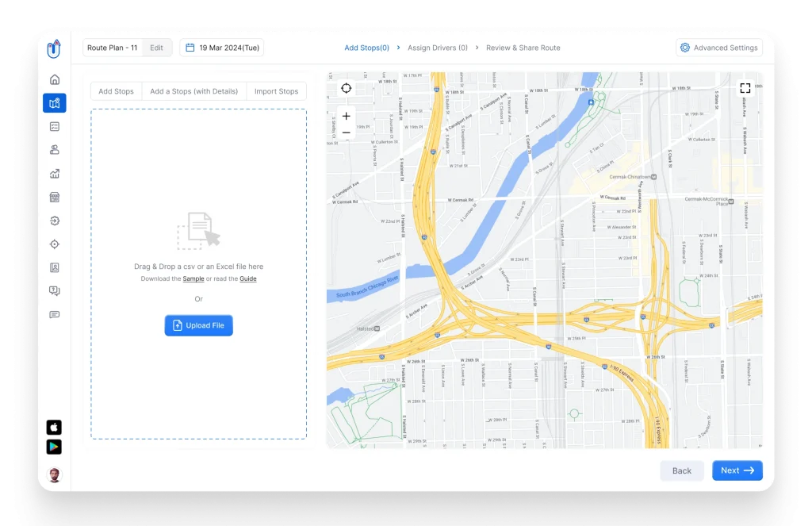Click the Advanced Settings gear icon

pos(684,48)
